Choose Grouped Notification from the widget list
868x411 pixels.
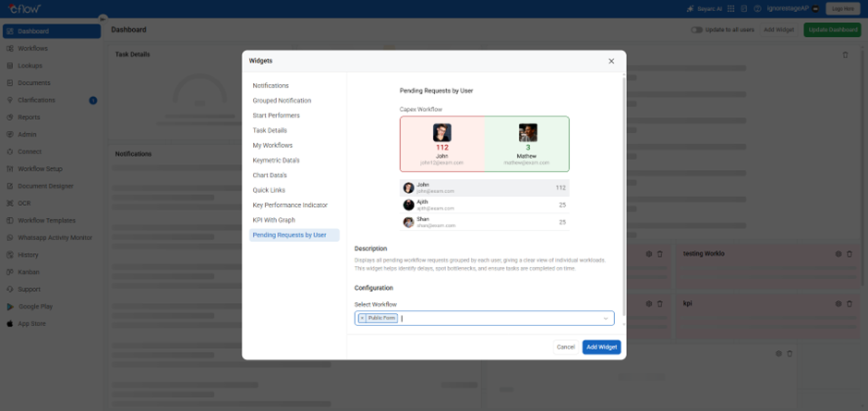(282, 101)
